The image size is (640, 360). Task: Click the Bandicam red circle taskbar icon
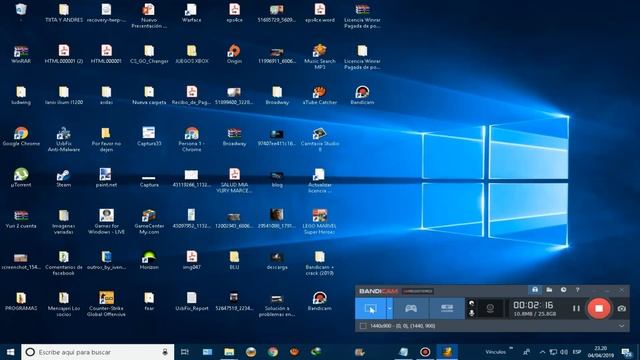click(425, 352)
